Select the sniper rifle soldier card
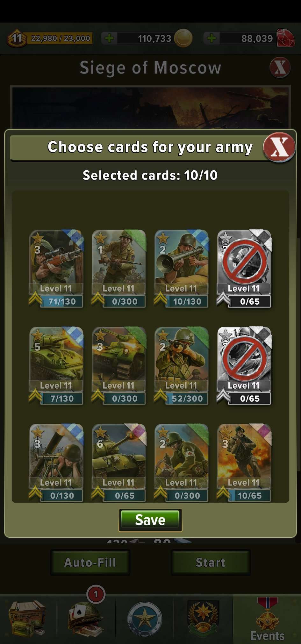Viewport: 301px width, 644px height. pyautogui.click(x=56, y=268)
